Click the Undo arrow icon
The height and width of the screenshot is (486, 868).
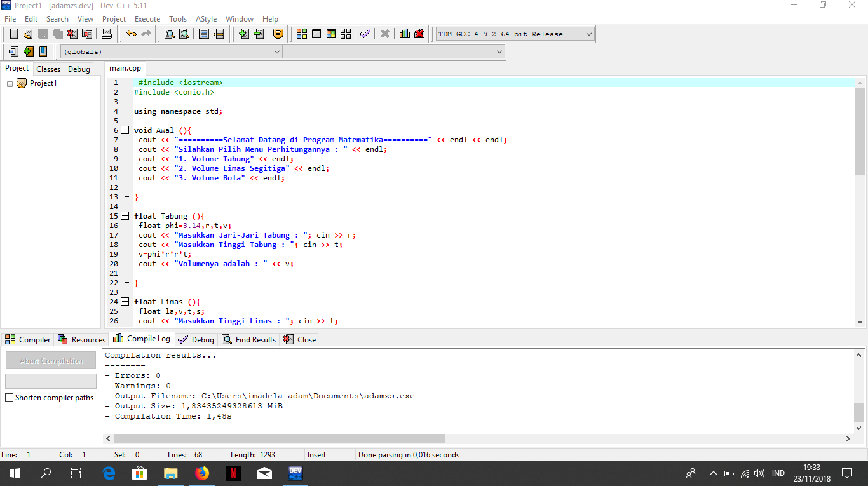click(132, 34)
